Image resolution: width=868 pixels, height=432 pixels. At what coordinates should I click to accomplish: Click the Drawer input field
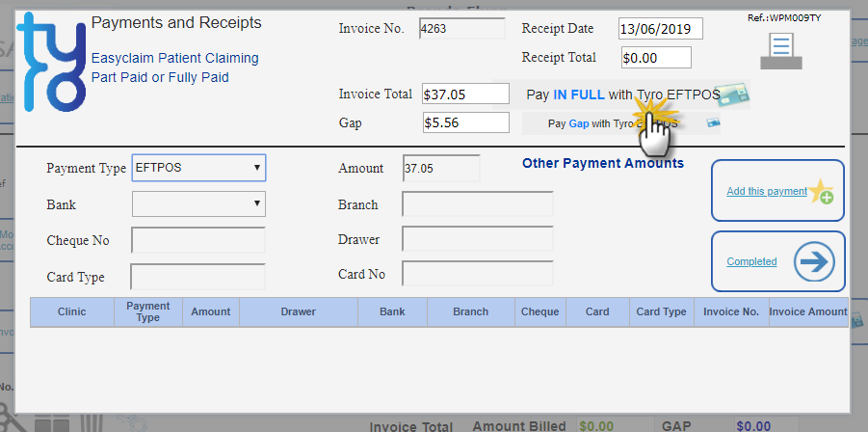pos(478,239)
